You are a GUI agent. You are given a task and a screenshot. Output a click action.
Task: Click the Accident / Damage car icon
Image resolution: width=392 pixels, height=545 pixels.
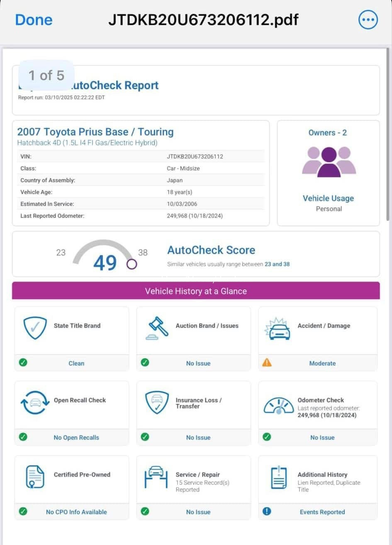[x=278, y=328]
